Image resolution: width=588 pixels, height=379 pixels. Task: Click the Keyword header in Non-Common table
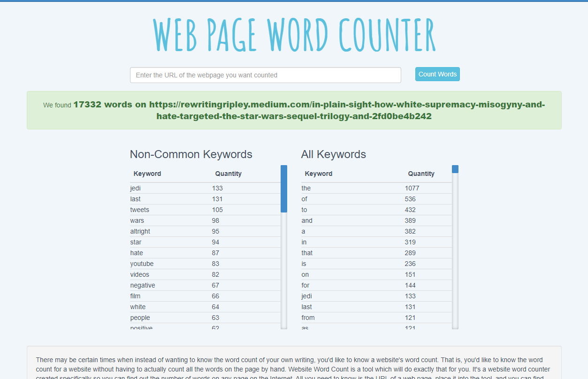(147, 174)
